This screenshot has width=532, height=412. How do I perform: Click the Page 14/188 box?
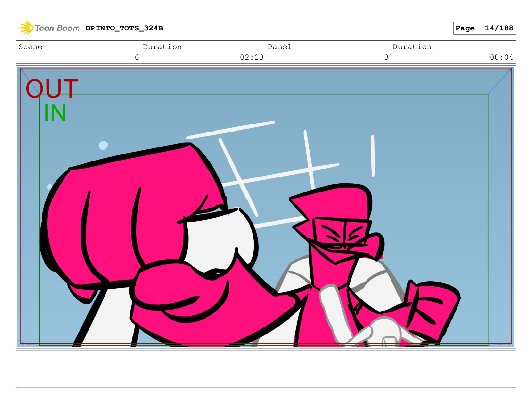[x=484, y=28]
